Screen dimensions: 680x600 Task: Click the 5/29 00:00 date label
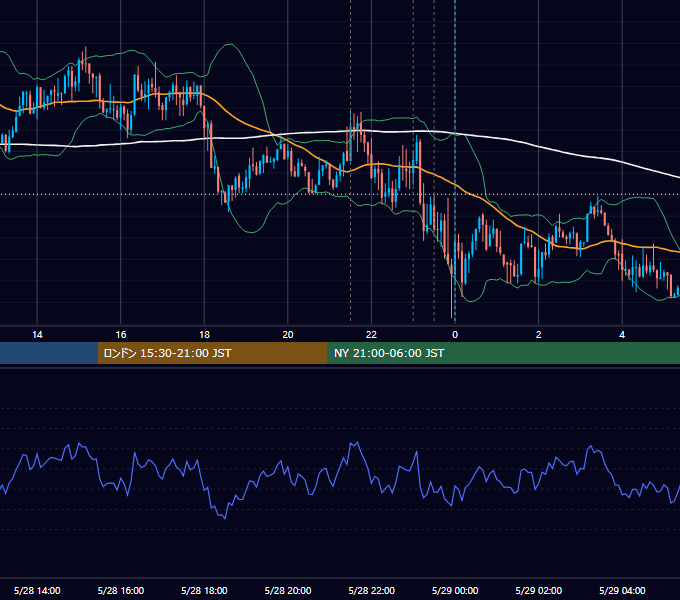[455, 590]
